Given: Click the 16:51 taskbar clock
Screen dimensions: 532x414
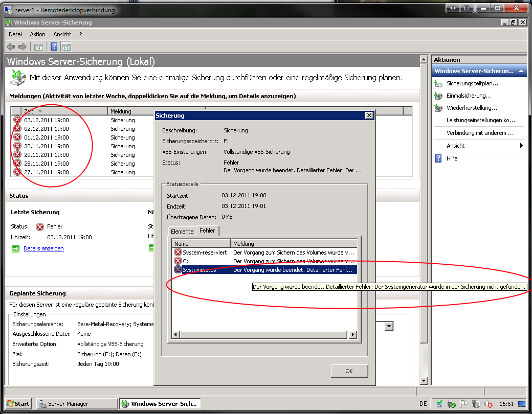Looking at the screenshot, I should pyautogui.click(x=506, y=404).
